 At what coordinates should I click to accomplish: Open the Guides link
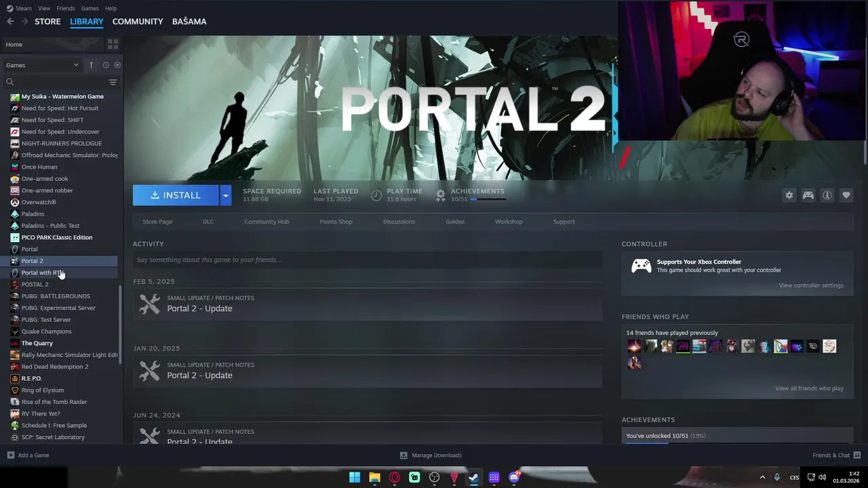(455, 222)
